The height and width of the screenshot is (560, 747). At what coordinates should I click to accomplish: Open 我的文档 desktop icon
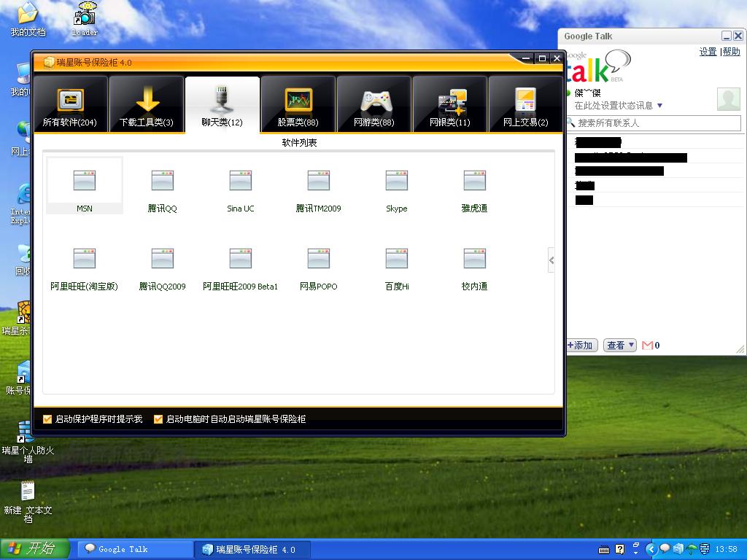[28, 19]
